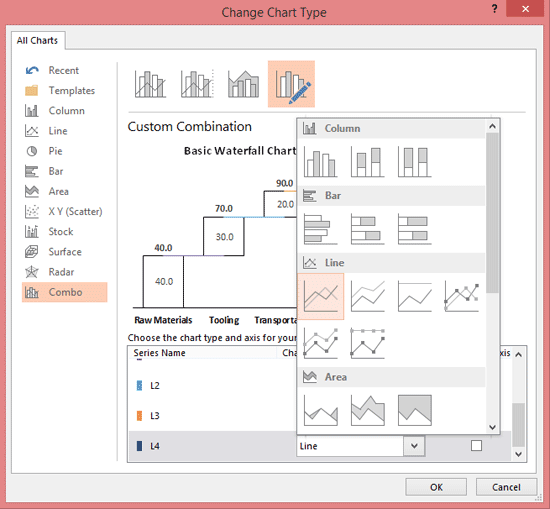The width and height of the screenshot is (550, 509).
Task: Select Clustered Column - Line on Secondary Axis icon
Action: pyautogui.click(x=197, y=84)
